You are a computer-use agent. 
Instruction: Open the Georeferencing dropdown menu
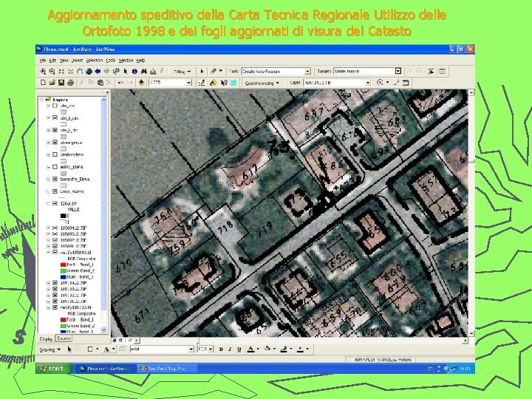coord(262,83)
